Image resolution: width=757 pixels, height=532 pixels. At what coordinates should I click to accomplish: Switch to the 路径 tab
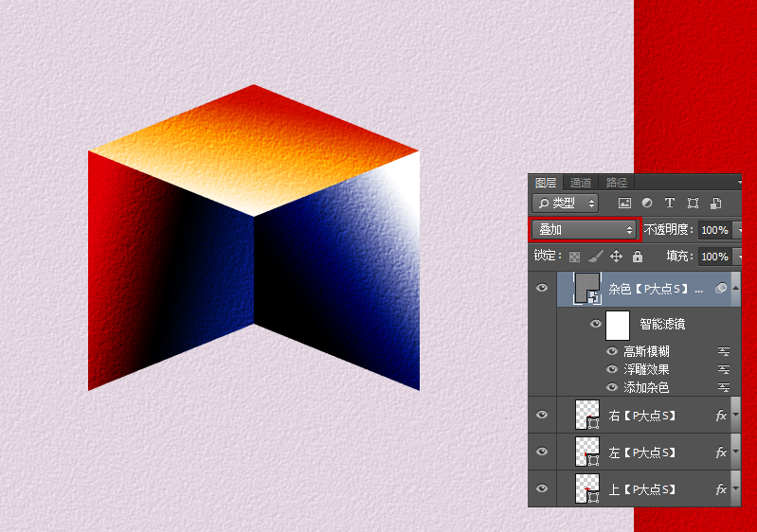point(616,183)
